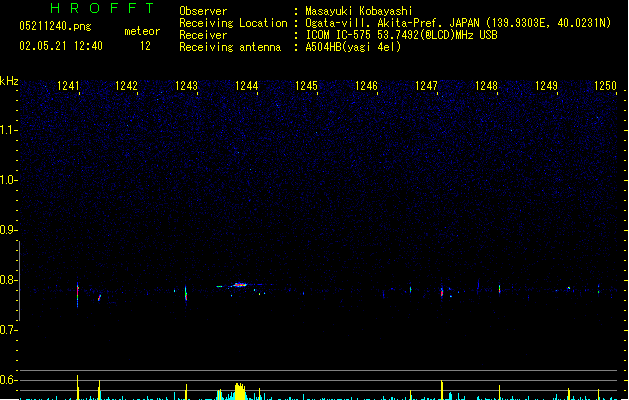Click the Observer label
629x400 pixels.
click(x=203, y=11)
